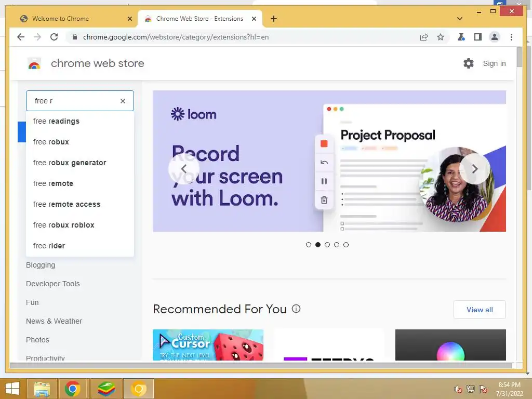The image size is (532, 399).
Task: Open the Chrome three-dot menu
Action: click(x=511, y=37)
